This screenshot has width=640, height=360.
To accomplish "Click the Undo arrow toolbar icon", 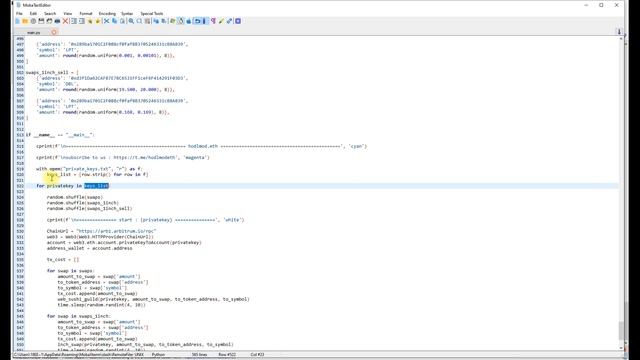I will pyautogui.click(x=197, y=21).
